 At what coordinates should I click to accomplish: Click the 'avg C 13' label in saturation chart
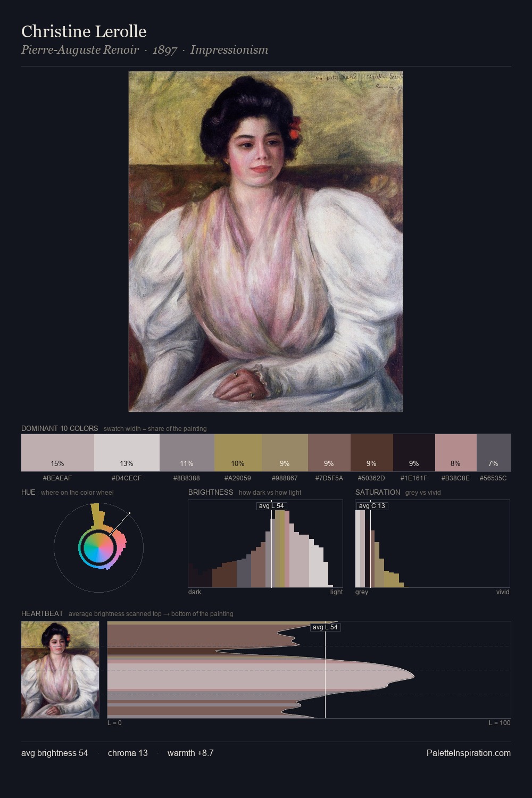[372, 506]
